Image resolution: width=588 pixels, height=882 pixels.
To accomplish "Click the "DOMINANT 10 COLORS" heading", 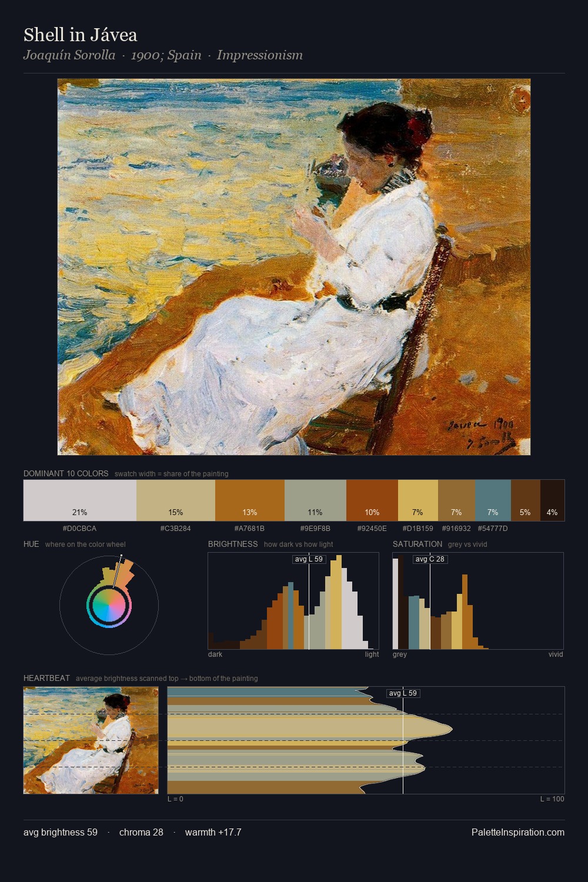I will tap(66, 473).
